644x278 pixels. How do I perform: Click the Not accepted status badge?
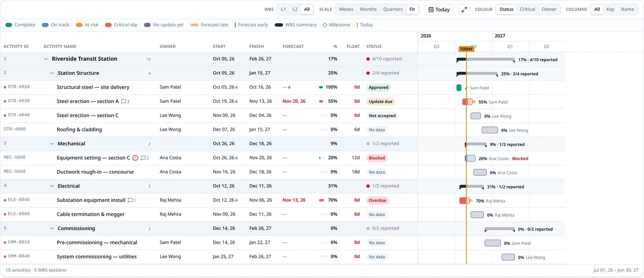(x=382, y=116)
